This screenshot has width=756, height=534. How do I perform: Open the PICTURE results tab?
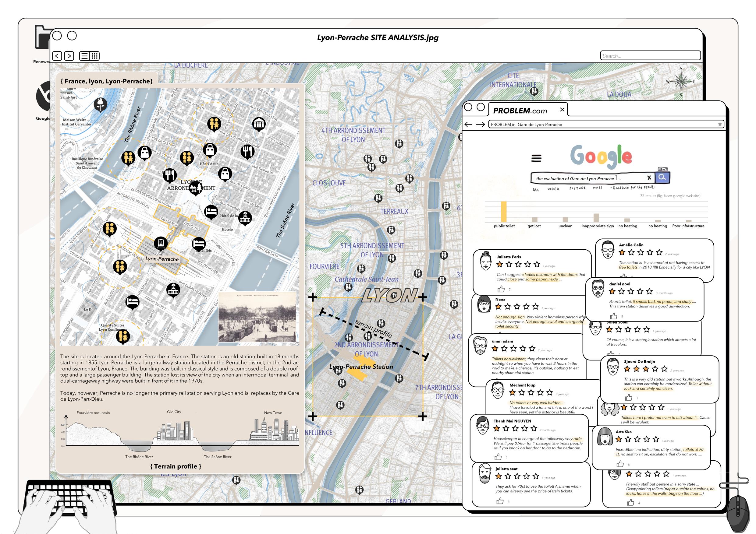[577, 188]
